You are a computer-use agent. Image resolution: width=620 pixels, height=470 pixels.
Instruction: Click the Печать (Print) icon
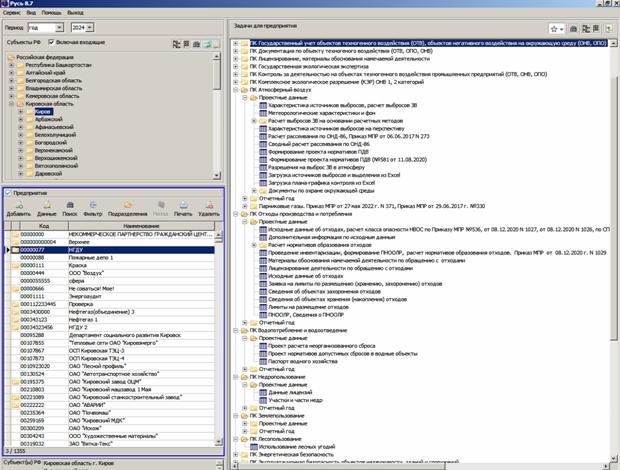(181, 208)
